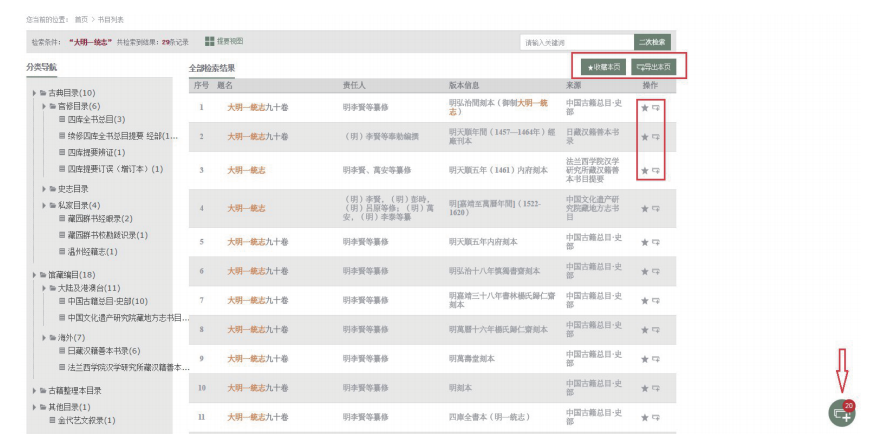Toggle favorite star on row 9
The height and width of the screenshot is (447, 869).
point(645,357)
